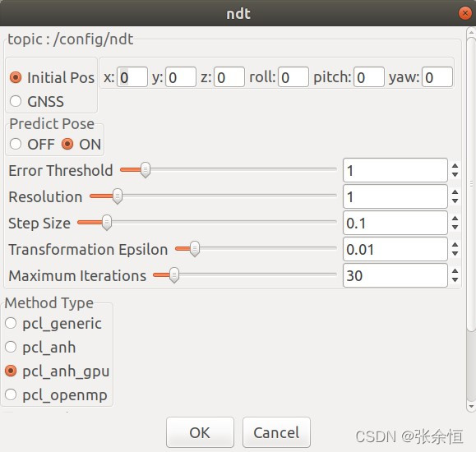Screen dimensions: 476x452
Task: Increase Error Threshold with up arrow
Action: point(455,166)
